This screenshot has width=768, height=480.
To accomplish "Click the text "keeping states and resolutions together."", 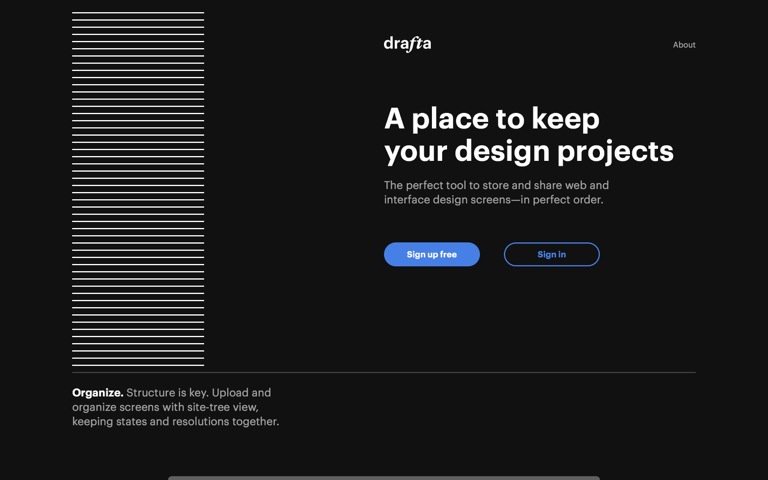I will [175, 421].
